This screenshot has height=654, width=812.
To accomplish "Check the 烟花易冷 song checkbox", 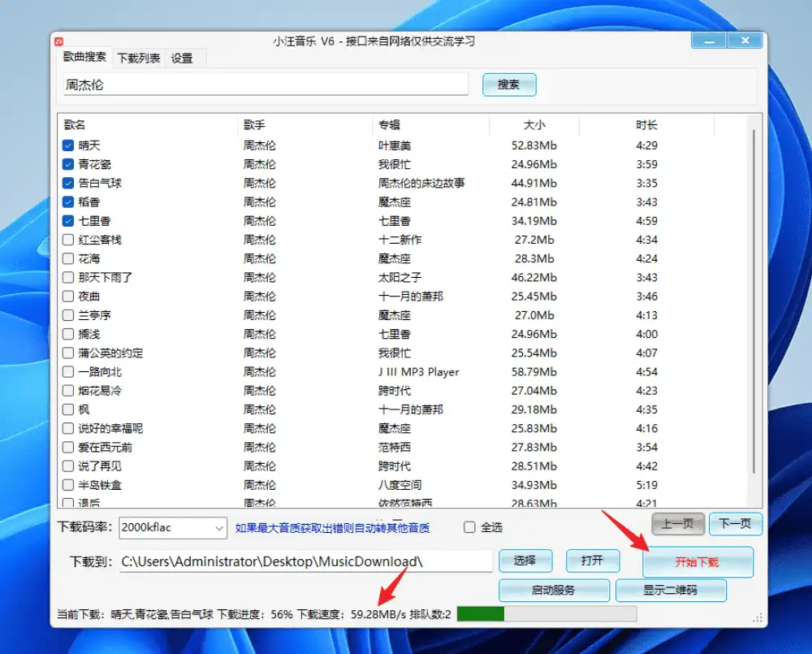I will (68, 391).
